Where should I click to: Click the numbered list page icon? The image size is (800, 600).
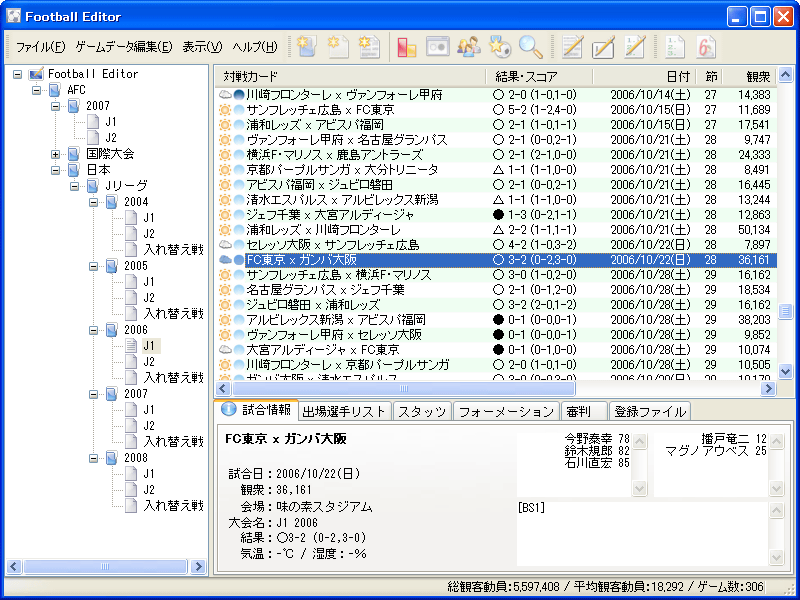[x=675, y=47]
